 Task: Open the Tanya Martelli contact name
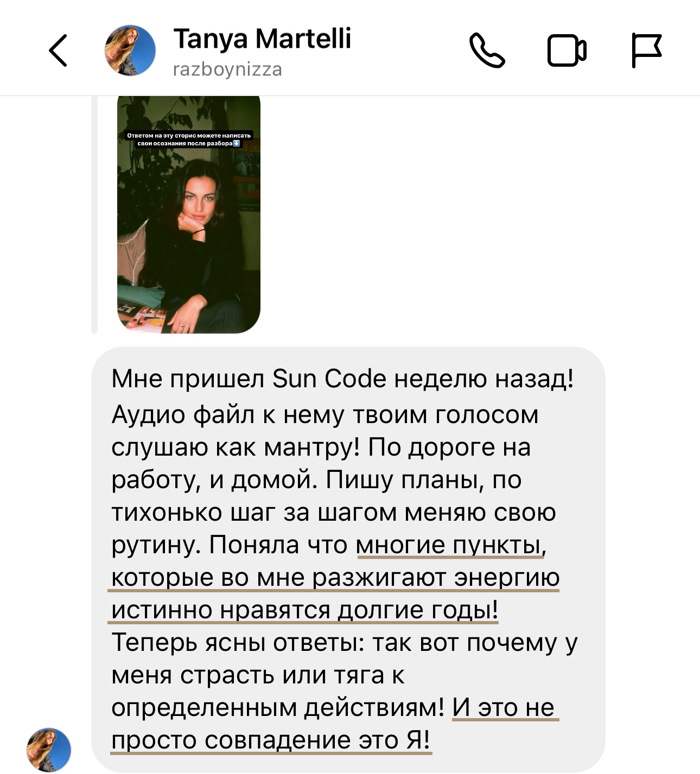pos(262,39)
